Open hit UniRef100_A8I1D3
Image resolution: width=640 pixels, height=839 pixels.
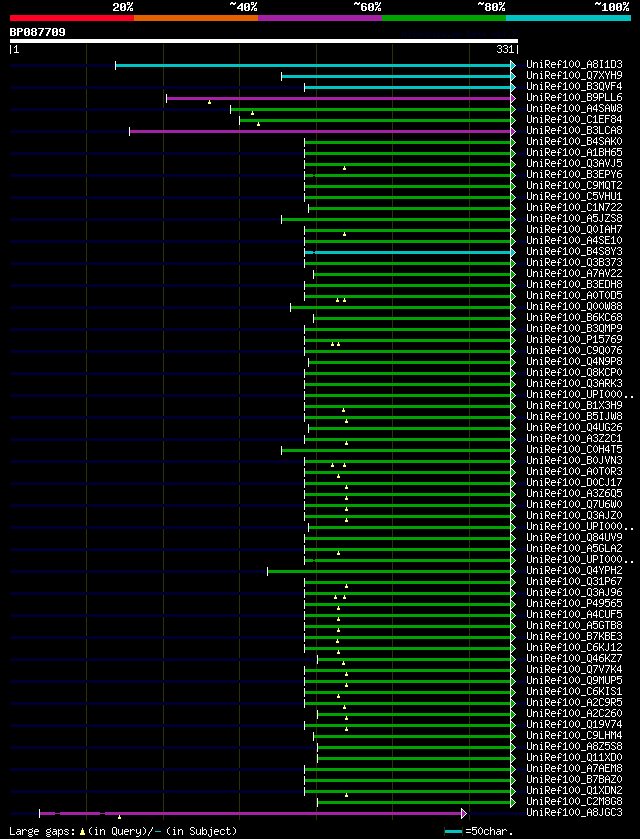point(574,65)
